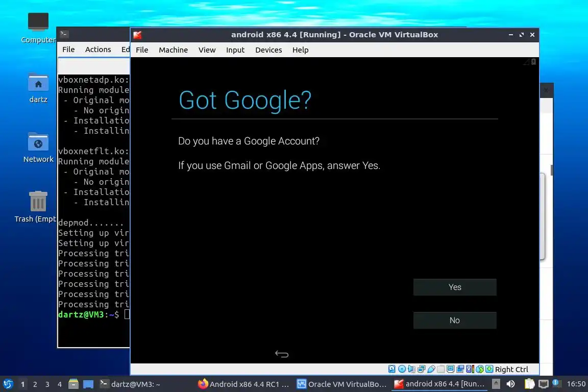The width and height of the screenshot is (588, 392).
Task: Answer No to Google Account
Action: (455, 321)
